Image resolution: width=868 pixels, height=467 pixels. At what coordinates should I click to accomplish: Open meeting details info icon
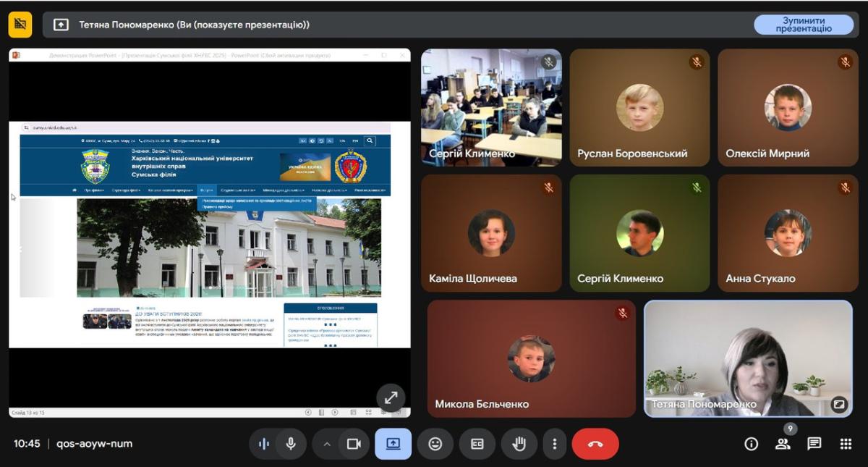tap(751, 444)
